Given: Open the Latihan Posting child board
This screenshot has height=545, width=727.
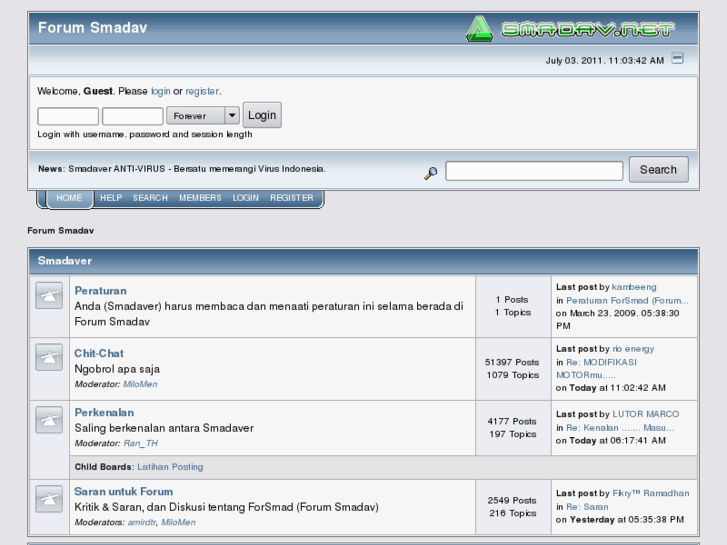Looking at the screenshot, I should (170, 467).
